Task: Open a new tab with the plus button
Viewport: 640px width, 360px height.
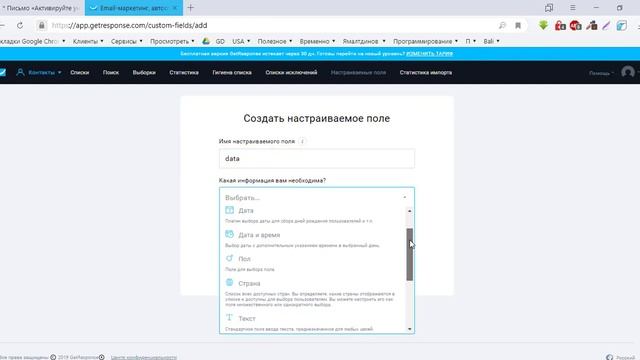Action: [191, 8]
